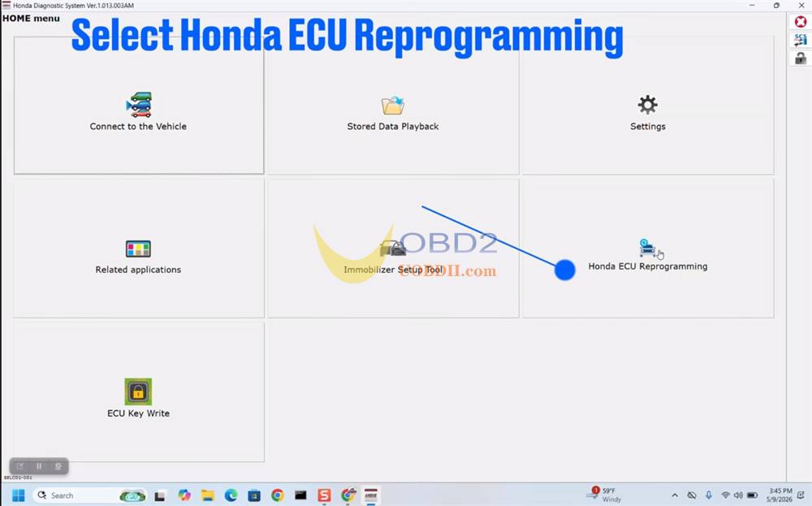
Task: Launch the Related applications tile
Action: point(139,249)
